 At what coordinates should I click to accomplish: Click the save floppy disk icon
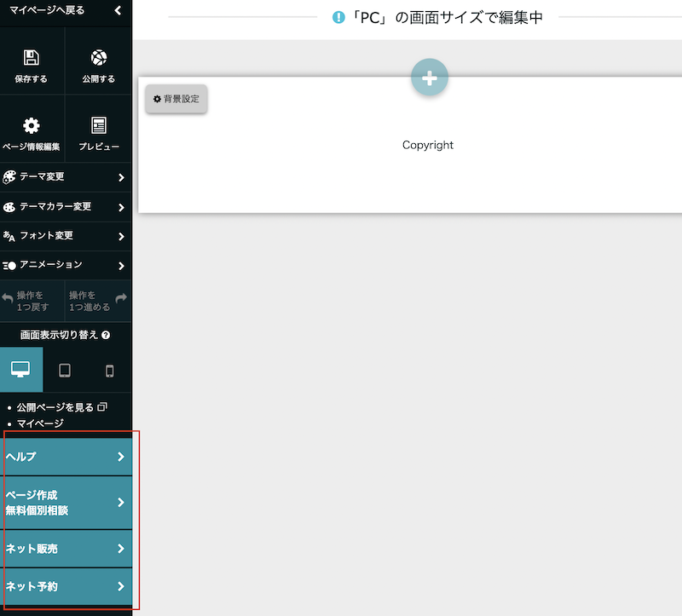(x=32, y=58)
